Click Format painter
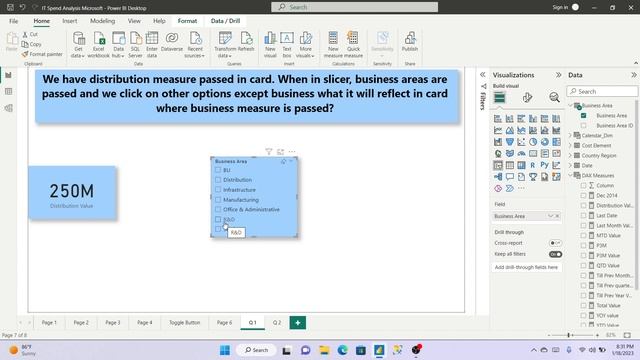This screenshot has width=640, height=360. 42,54
